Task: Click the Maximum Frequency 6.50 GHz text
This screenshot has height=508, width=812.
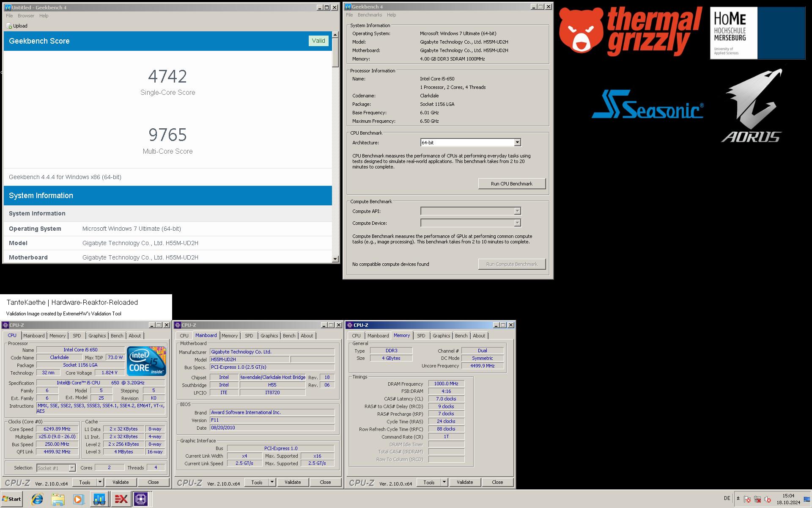Action: tap(429, 121)
